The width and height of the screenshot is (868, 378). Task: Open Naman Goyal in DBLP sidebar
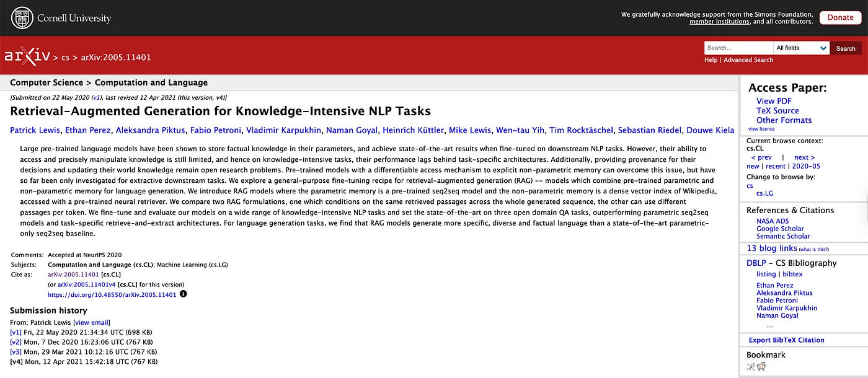777,315
